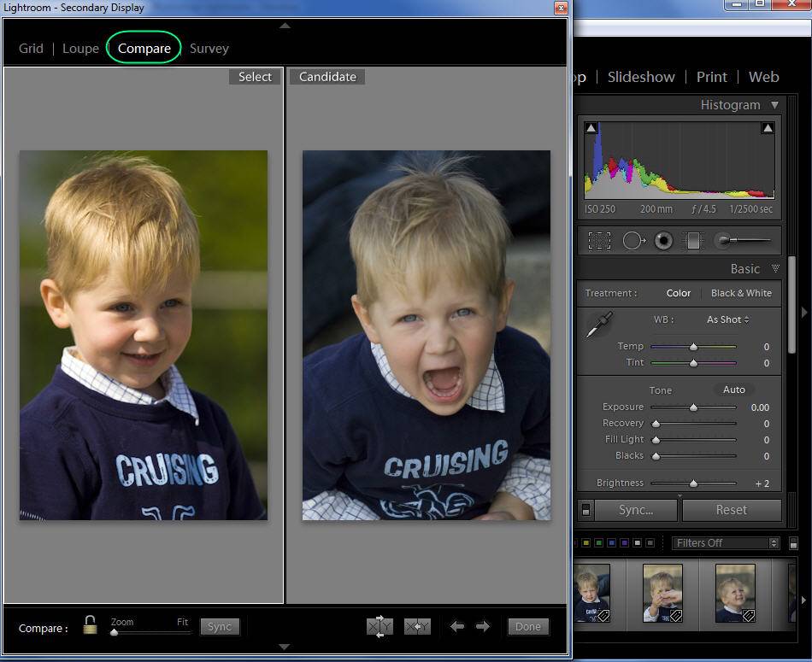
Task: Click the right panel vertical scrollbar
Action: tap(791, 306)
